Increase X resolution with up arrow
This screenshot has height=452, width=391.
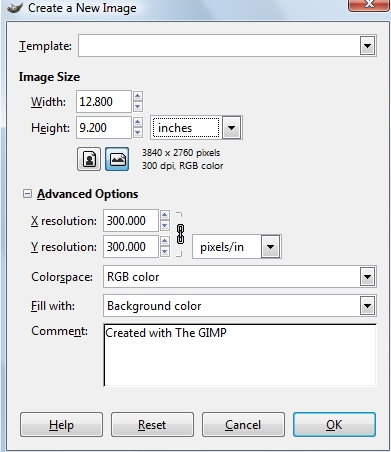[x=165, y=215]
